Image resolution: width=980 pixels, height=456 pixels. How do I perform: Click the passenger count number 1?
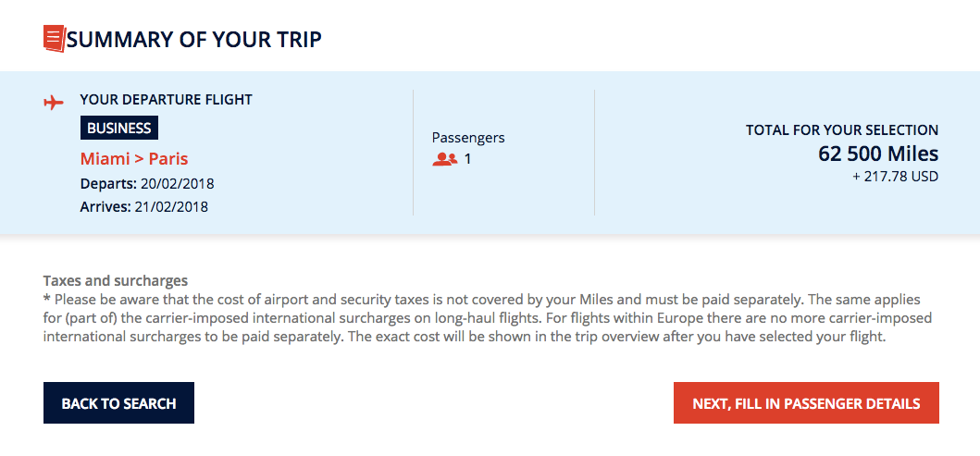tap(468, 159)
